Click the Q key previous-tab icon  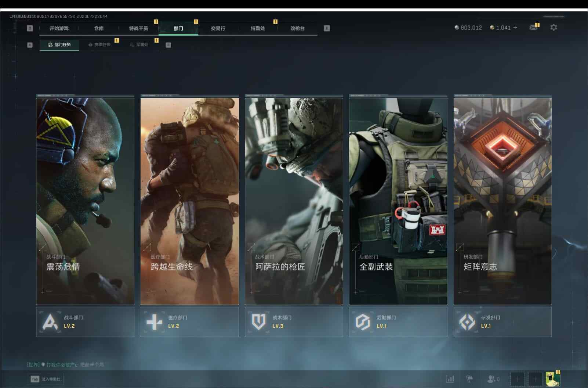click(30, 28)
